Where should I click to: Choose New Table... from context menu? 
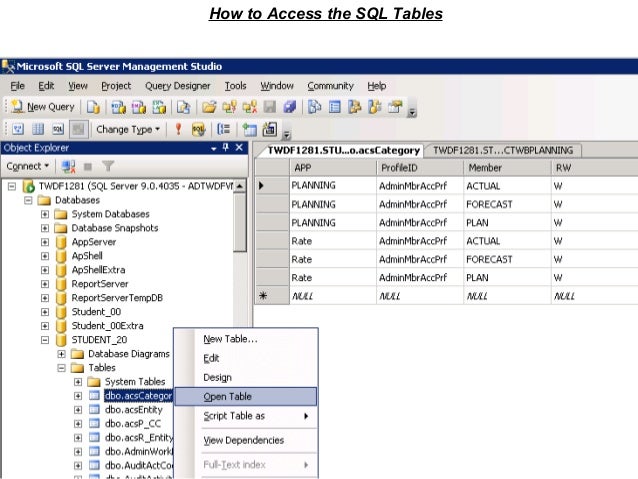tap(246, 339)
